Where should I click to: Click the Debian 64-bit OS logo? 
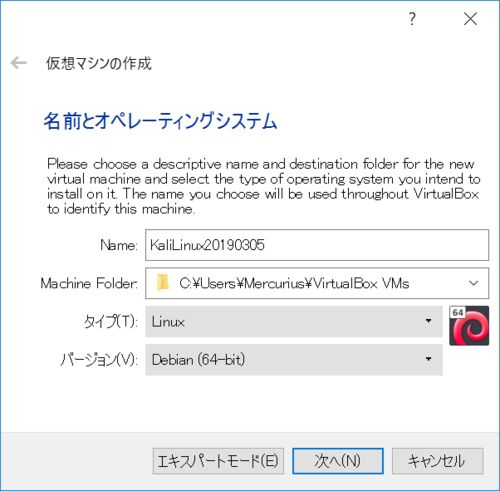pos(469,325)
